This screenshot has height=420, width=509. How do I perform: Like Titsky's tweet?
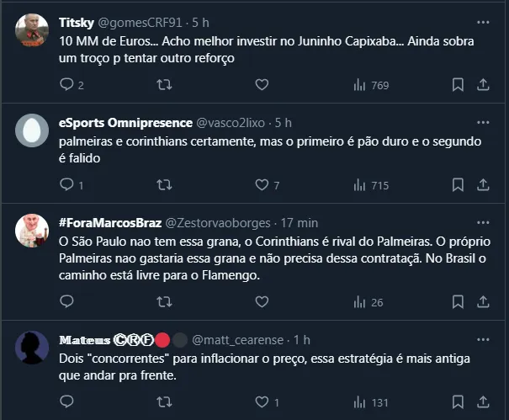(262, 84)
